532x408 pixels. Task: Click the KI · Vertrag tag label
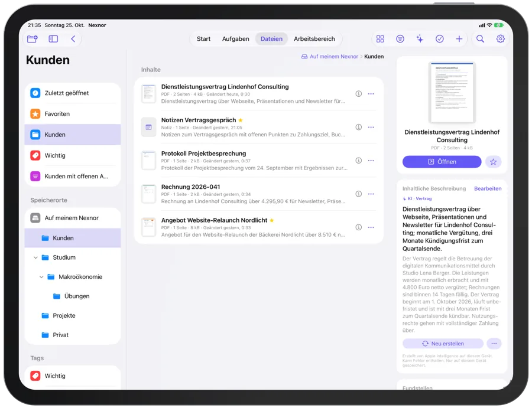tap(417, 198)
